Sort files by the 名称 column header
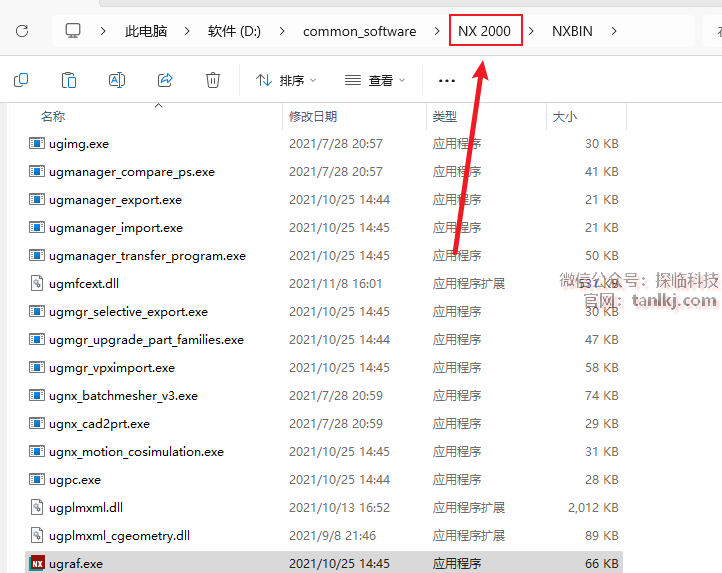The width and height of the screenshot is (722, 573). [x=53, y=117]
